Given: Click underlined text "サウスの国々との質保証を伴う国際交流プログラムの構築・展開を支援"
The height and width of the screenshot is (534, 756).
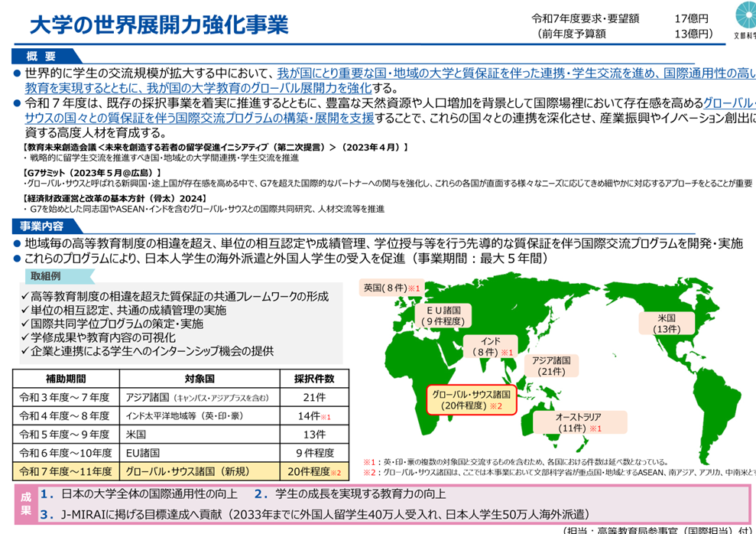Looking at the screenshot, I should (200, 118).
